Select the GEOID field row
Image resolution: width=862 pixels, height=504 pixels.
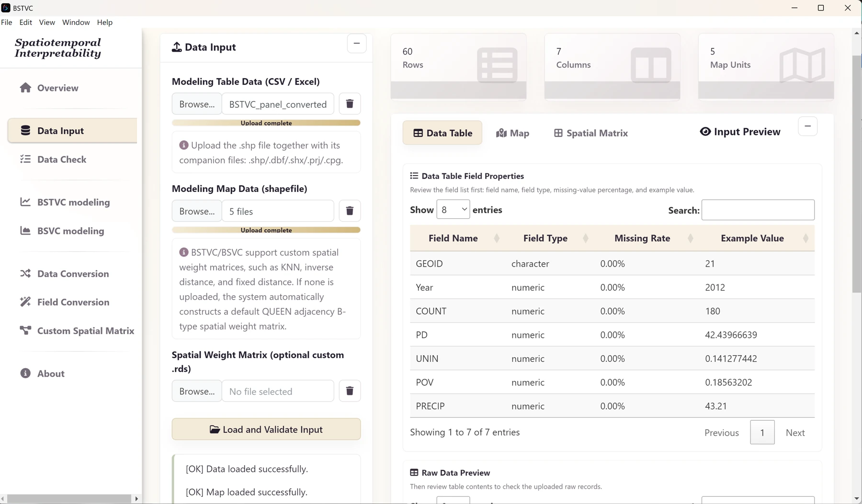(x=612, y=264)
